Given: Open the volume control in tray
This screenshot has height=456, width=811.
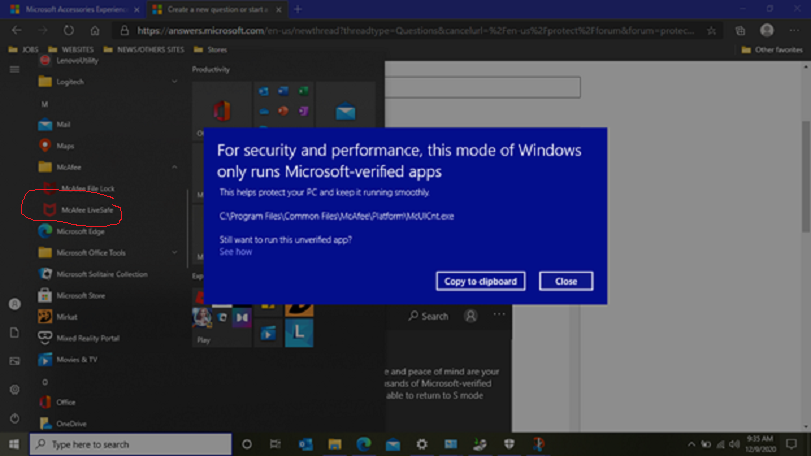Looking at the screenshot, I should [x=734, y=445].
